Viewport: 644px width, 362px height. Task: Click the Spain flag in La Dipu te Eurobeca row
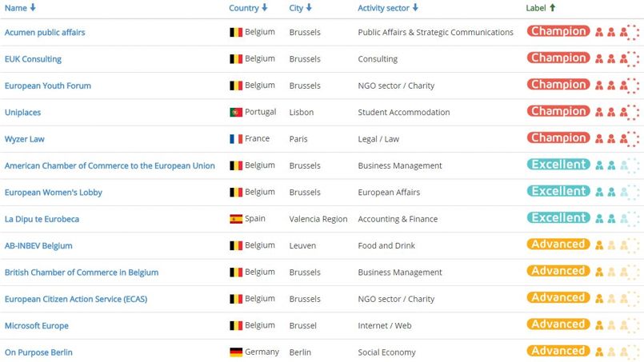coord(236,219)
